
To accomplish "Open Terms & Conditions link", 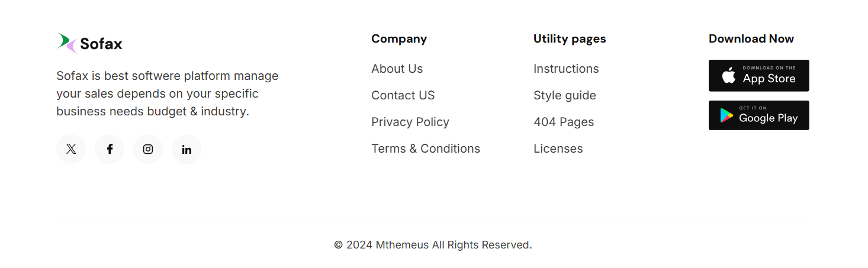I will click(x=425, y=148).
